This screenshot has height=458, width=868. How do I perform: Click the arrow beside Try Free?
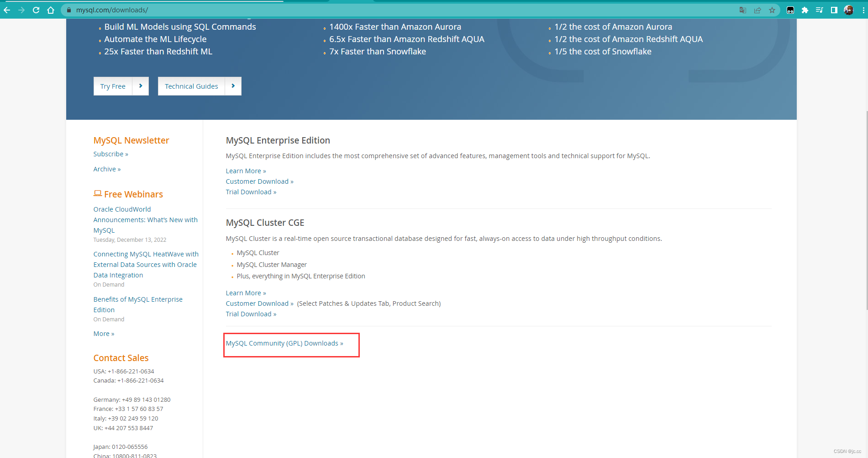(x=141, y=86)
